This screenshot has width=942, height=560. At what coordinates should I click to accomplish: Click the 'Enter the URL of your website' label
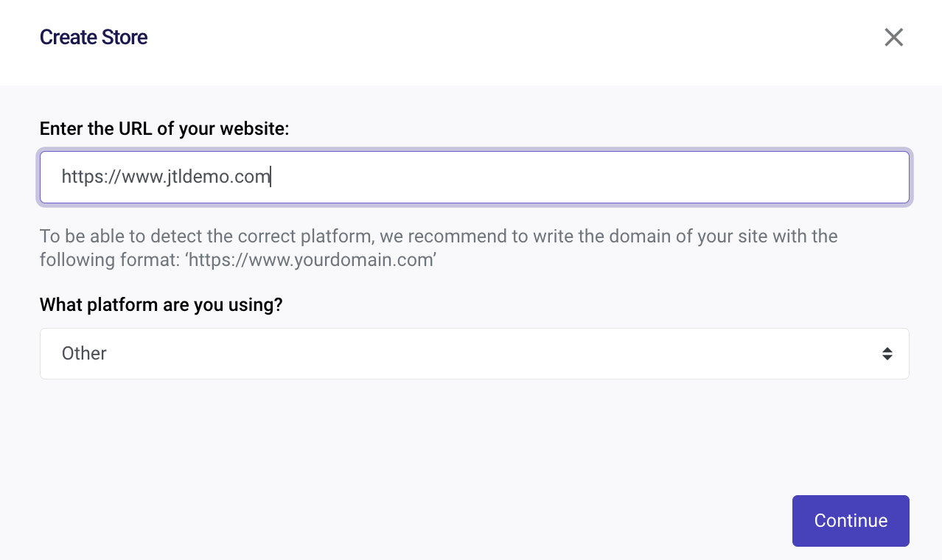pyautogui.click(x=164, y=129)
